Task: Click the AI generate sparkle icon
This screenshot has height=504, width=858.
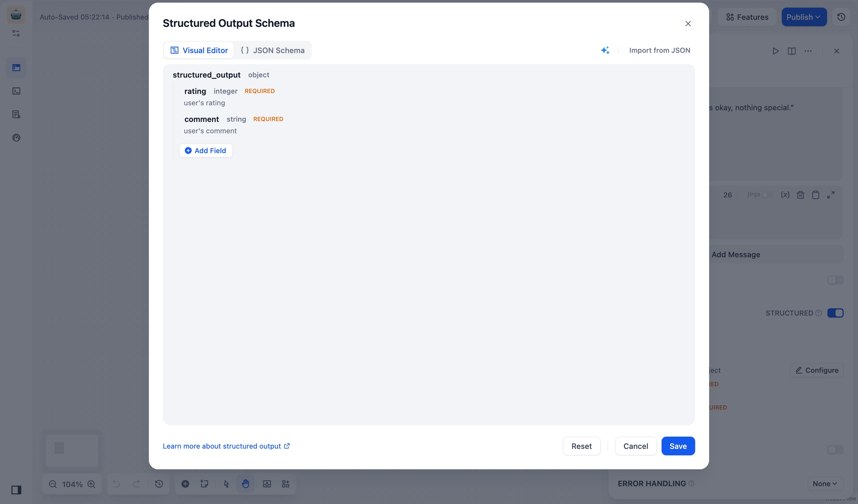Action: pos(605,50)
